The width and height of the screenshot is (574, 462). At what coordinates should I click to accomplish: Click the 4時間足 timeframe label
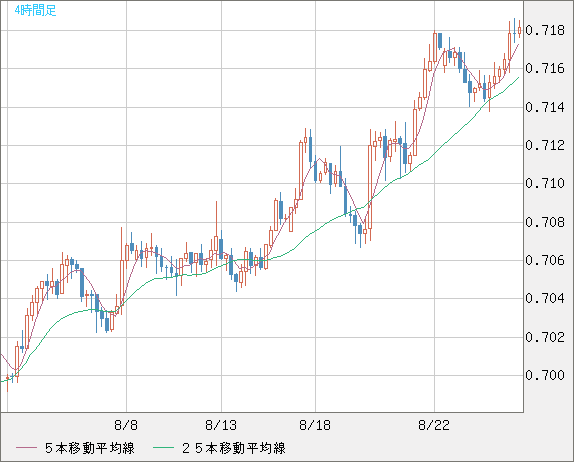[x=36, y=10]
